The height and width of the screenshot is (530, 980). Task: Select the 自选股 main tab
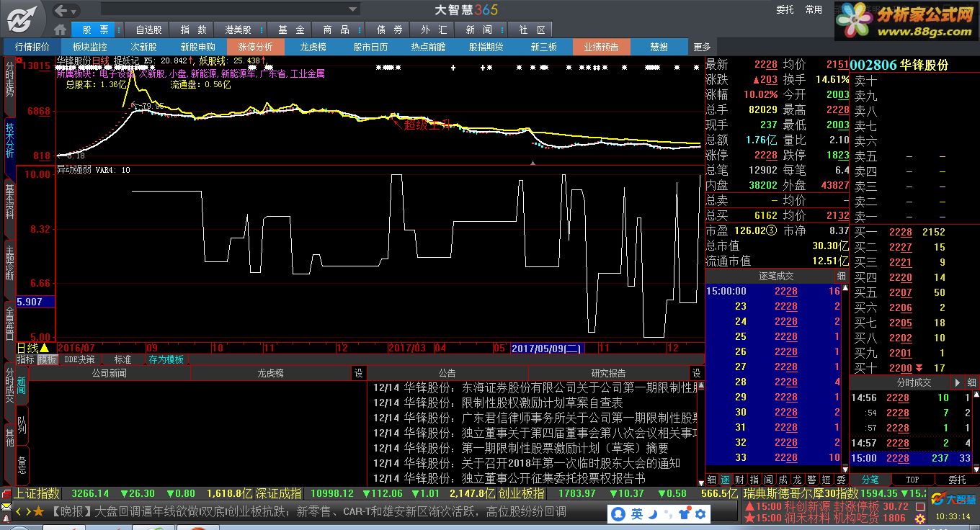[x=148, y=30]
